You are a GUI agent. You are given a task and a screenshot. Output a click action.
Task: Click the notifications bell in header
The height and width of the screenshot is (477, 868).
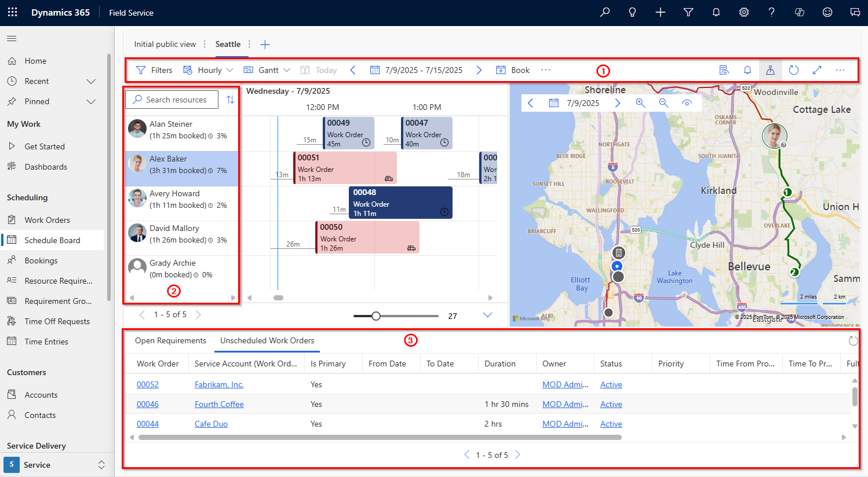716,12
